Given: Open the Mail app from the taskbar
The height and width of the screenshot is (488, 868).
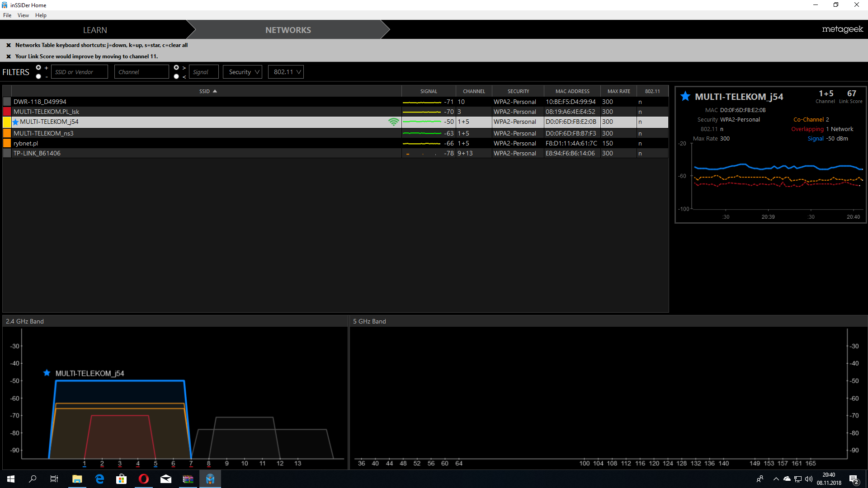Looking at the screenshot, I should tap(166, 479).
